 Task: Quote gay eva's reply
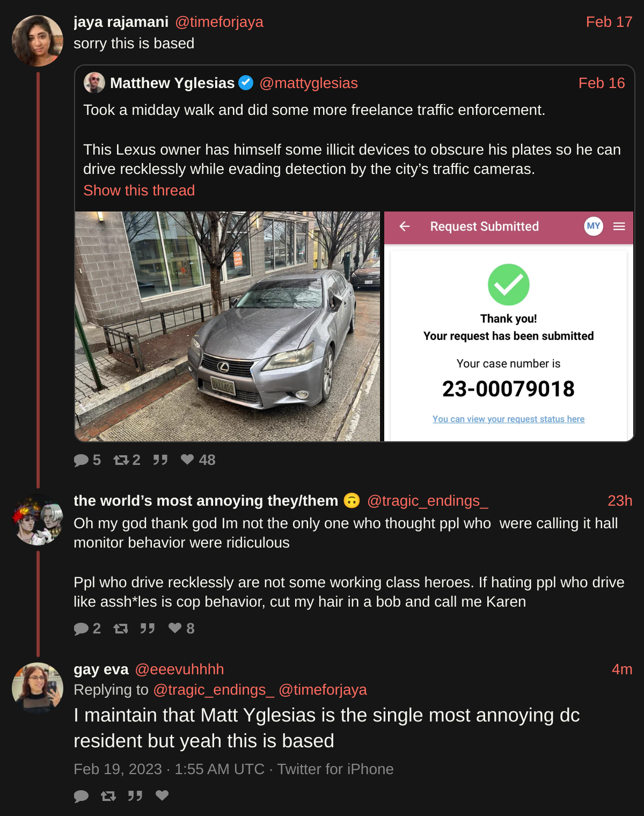pyautogui.click(x=135, y=796)
